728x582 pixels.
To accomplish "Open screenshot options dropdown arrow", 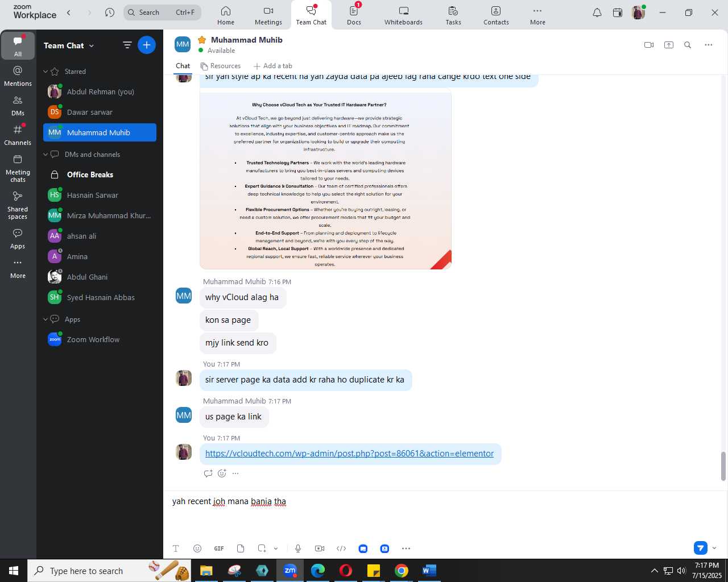I will click(276, 548).
